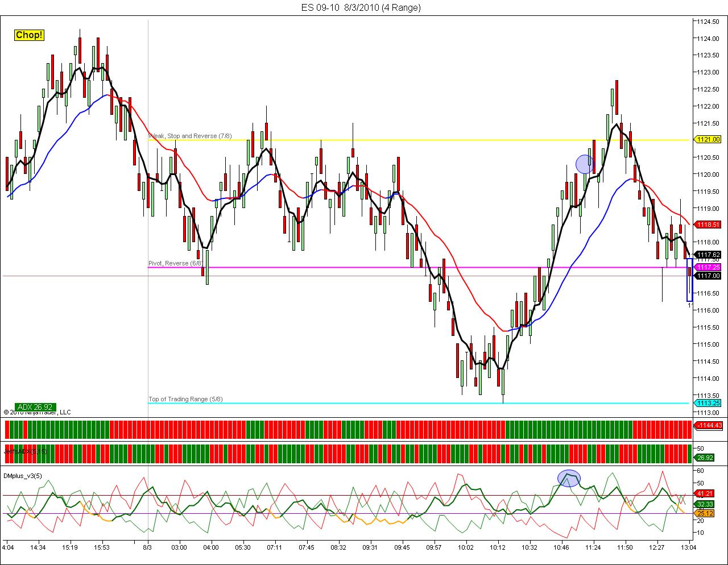Click the 15:19 time axis label
This screenshot has height=565, width=728.
pos(70,547)
